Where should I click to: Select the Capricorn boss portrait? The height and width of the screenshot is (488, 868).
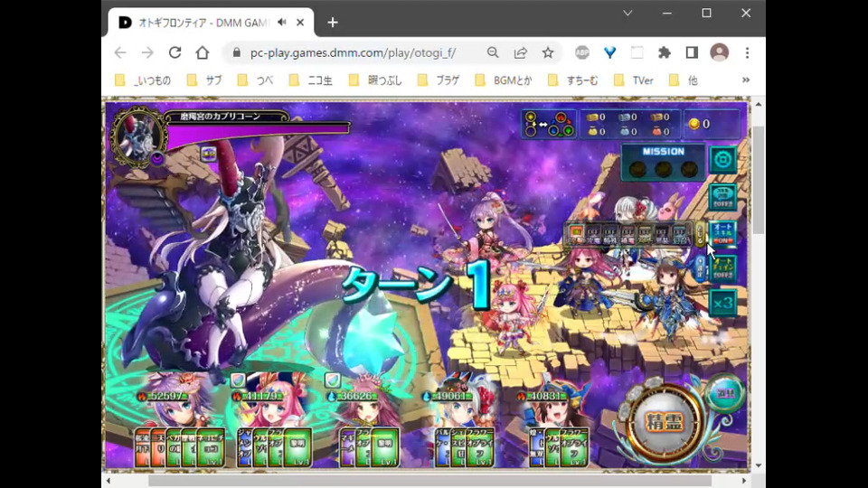pyautogui.click(x=137, y=136)
